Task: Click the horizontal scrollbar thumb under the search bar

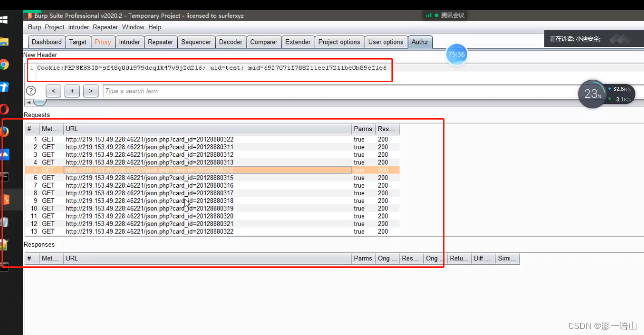Action: click(x=39, y=101)
